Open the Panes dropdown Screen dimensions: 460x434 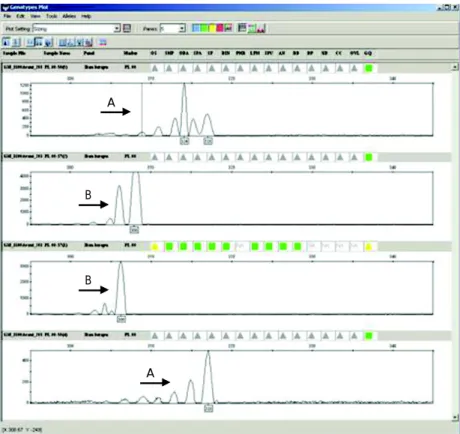(182, 29)
